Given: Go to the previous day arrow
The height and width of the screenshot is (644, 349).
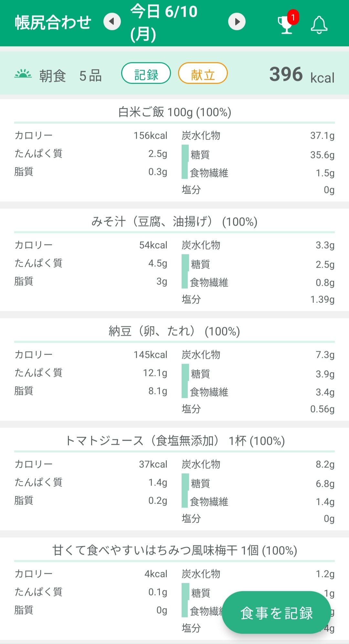Looking at the screenshot, I should [112, 22].
